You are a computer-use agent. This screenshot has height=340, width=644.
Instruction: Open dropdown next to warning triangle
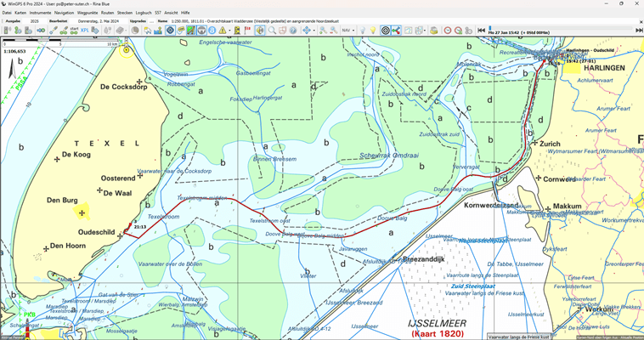pos(229,31)
